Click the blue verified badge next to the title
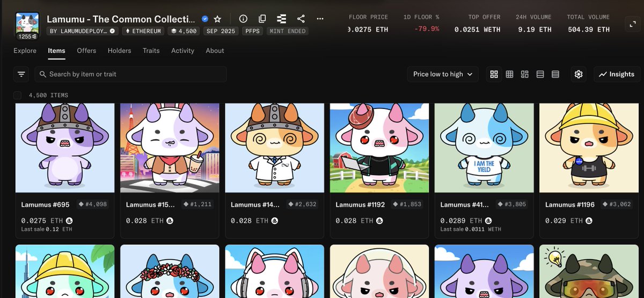 [205, 19]
